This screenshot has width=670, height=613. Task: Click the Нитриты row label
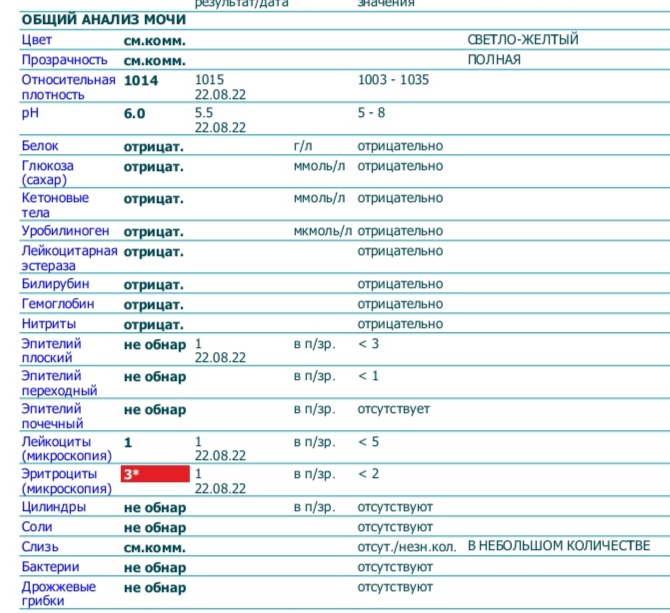point(49,324)
